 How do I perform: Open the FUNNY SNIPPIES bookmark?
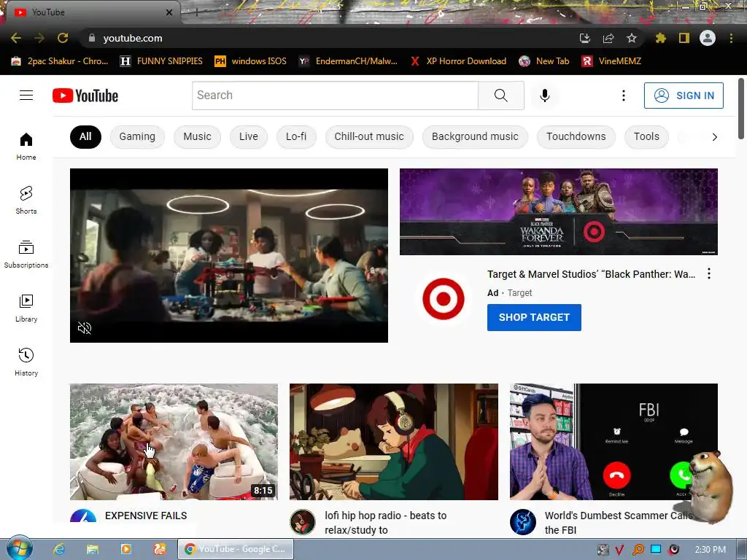pos(161,61)
